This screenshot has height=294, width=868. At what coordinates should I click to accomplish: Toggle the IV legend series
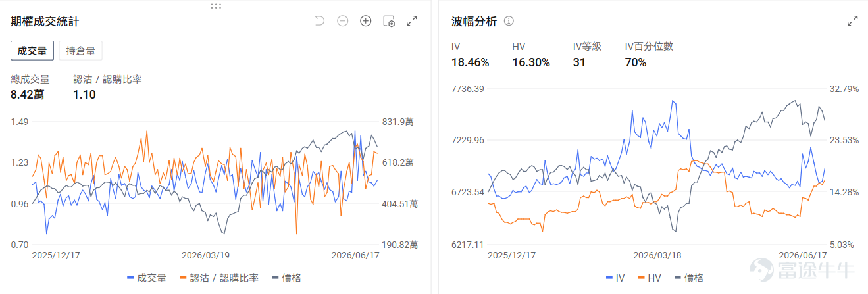(615, 278)
